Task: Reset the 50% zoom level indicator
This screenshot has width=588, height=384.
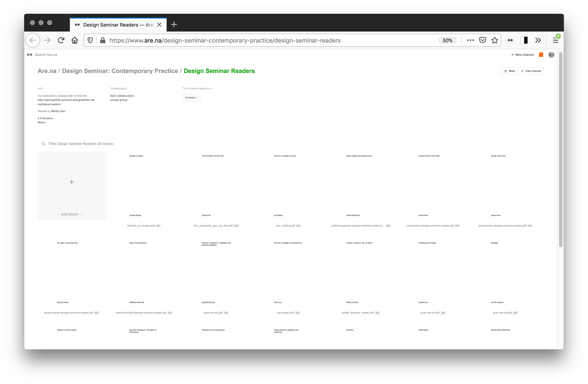Action: (x=447, y=40)
